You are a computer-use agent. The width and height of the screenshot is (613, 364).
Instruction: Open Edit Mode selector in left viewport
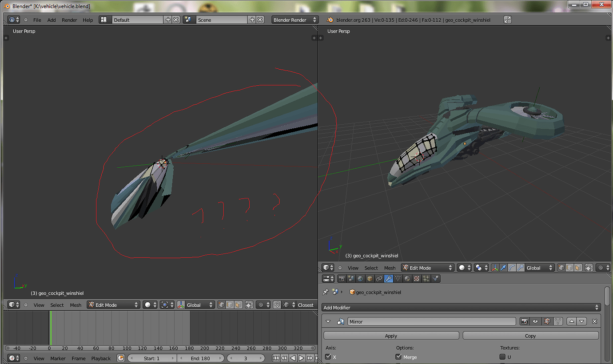(113, 305)
